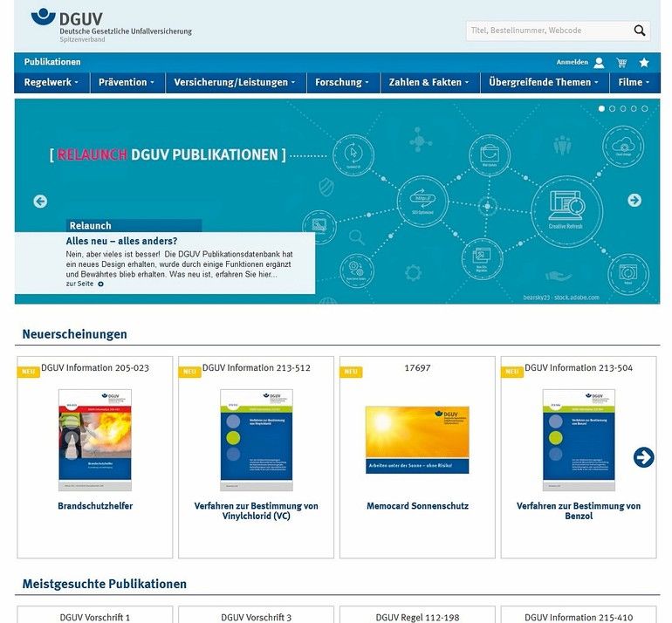Click the '17697' order number label

[417, 368]
